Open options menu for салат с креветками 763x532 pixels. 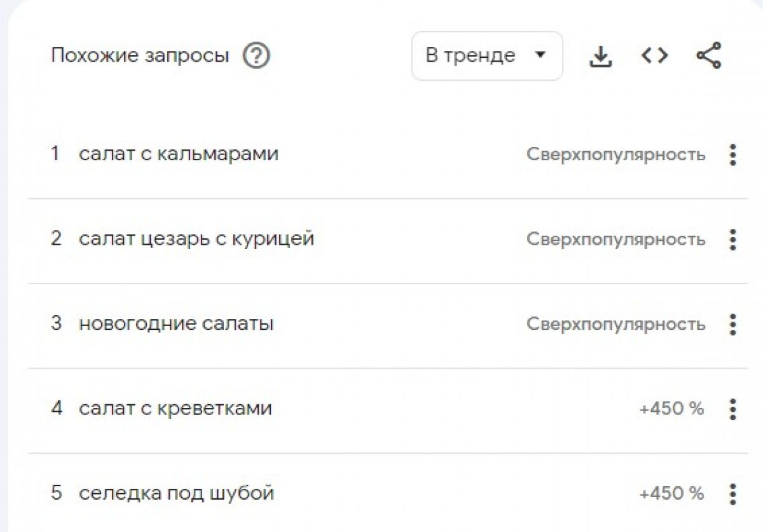point(732,409)
